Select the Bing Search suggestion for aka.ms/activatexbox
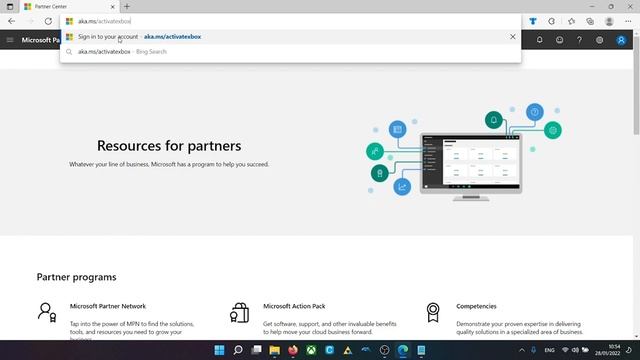Screen dimensions: 640x360 pyautogui.click(x=290, y=52)
